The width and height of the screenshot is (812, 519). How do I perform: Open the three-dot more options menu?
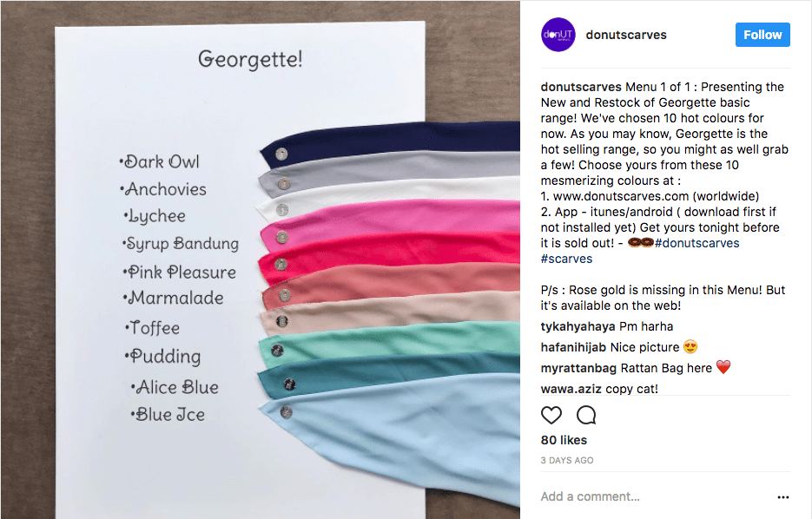783,496
